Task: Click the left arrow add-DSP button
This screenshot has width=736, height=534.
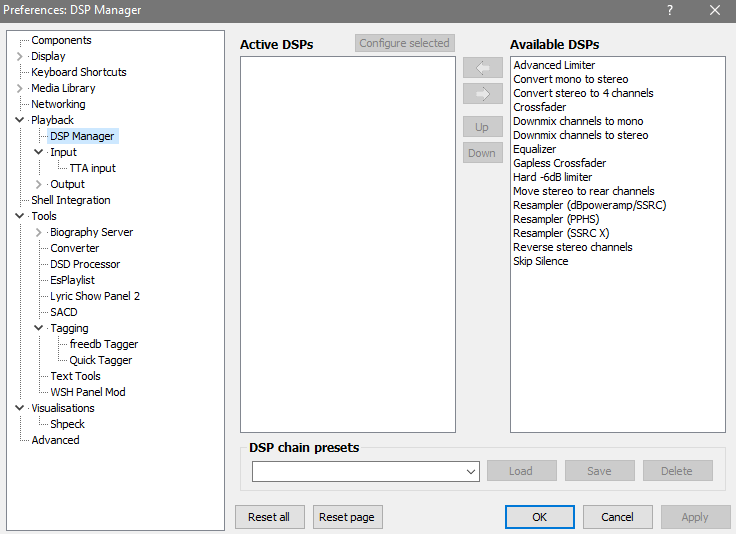Action: pyautogui.click(x=482, y=68)
